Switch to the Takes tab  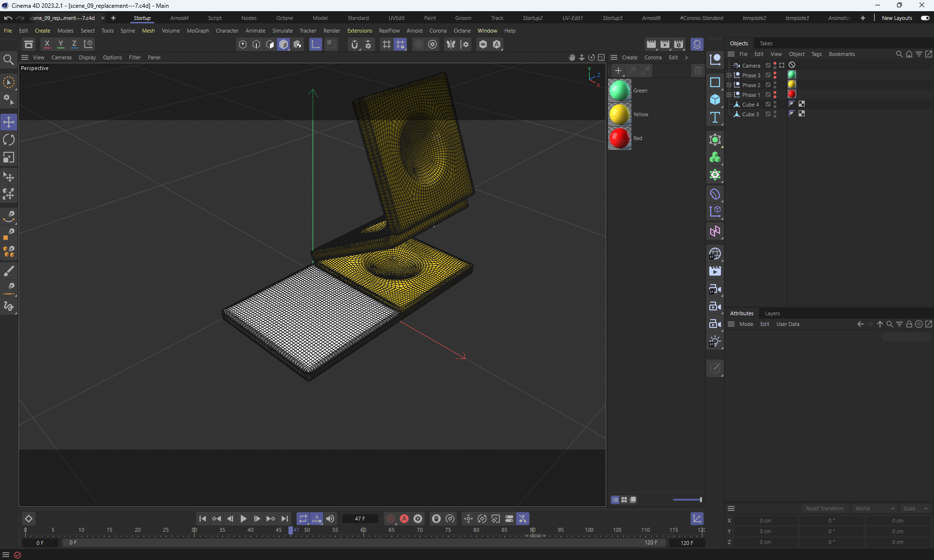pos(766,43)
